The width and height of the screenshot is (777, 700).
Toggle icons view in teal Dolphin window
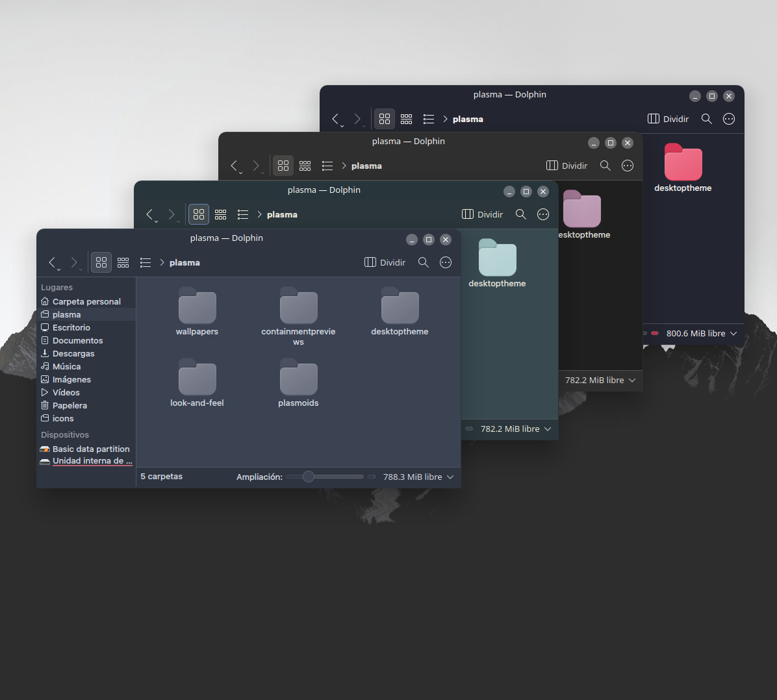199,214
